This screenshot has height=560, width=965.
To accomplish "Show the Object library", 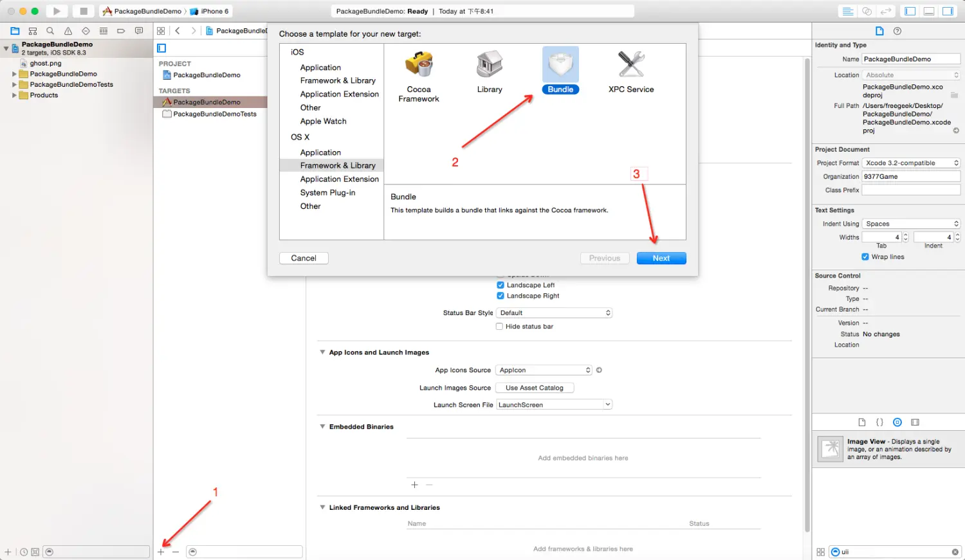I will click(x=897, y=422).
